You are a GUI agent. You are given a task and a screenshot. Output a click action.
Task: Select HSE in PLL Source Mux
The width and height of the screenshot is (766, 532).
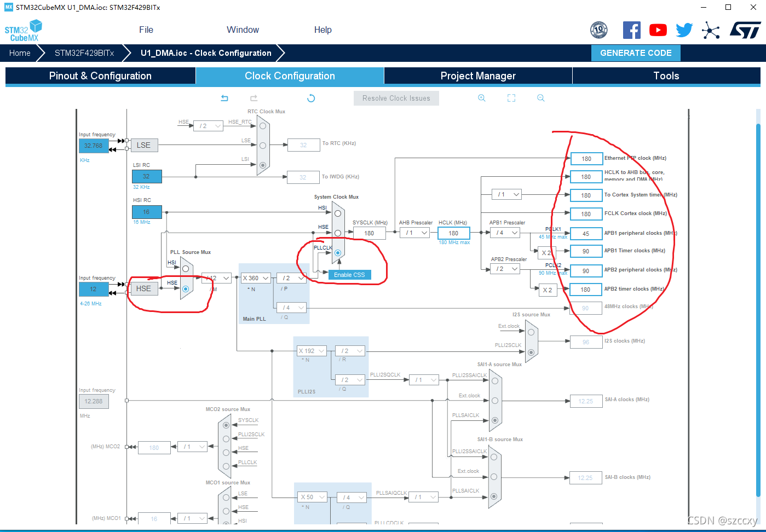coord(186,288)
